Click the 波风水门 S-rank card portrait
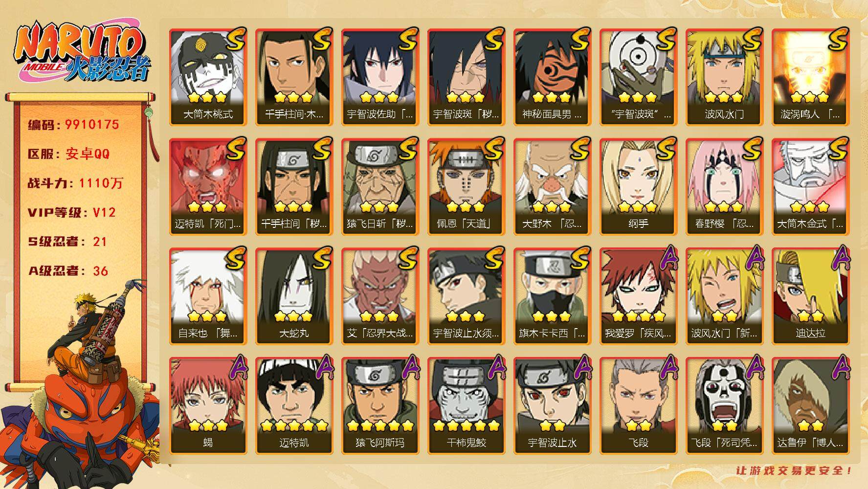 [724, 77]
